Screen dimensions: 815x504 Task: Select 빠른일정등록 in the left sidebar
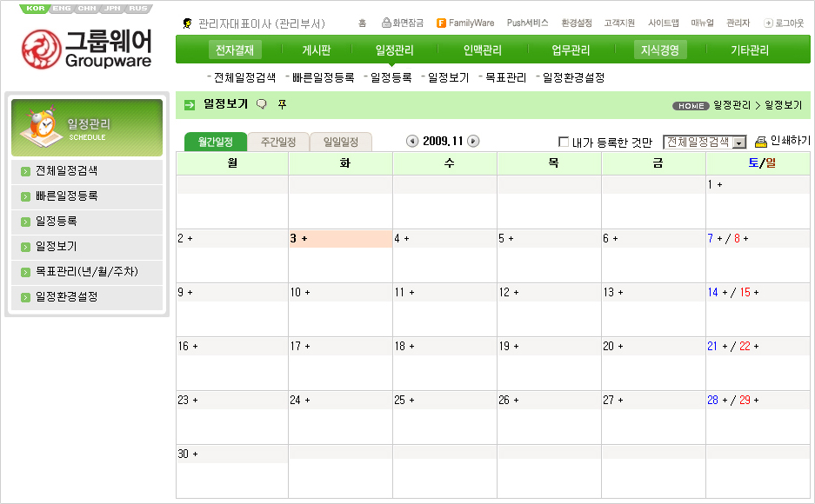pos(67,196)
